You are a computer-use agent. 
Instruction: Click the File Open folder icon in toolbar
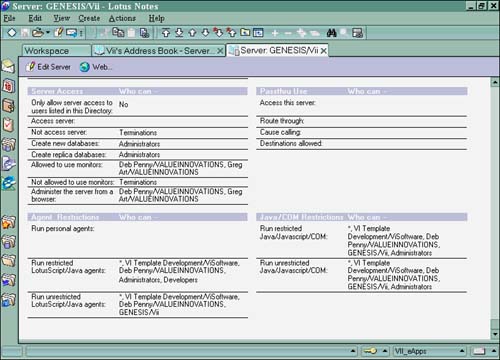[x=38, y=32]
